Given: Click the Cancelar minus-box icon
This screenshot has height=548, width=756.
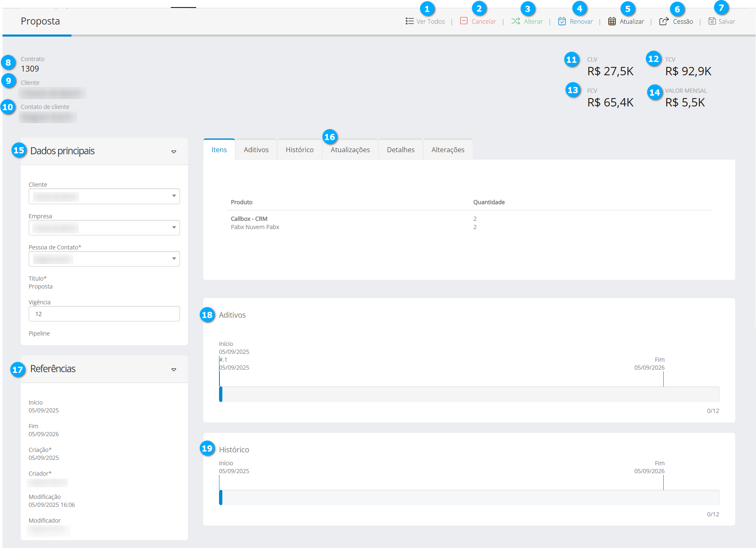Looking at the screenshot, I should click(464, 21).
